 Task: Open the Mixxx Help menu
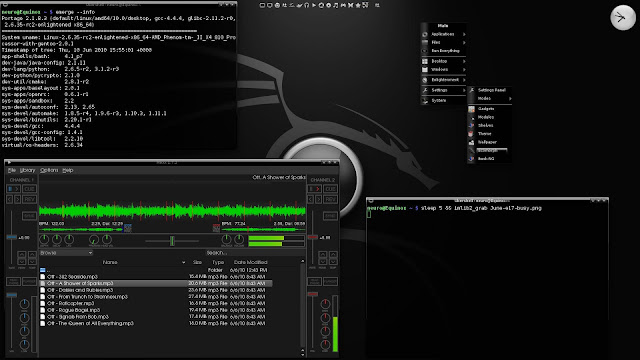[68, 170]
